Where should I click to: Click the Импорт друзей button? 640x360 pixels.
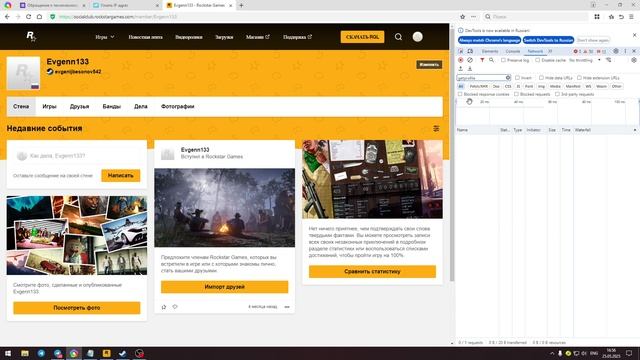(224, 287)
